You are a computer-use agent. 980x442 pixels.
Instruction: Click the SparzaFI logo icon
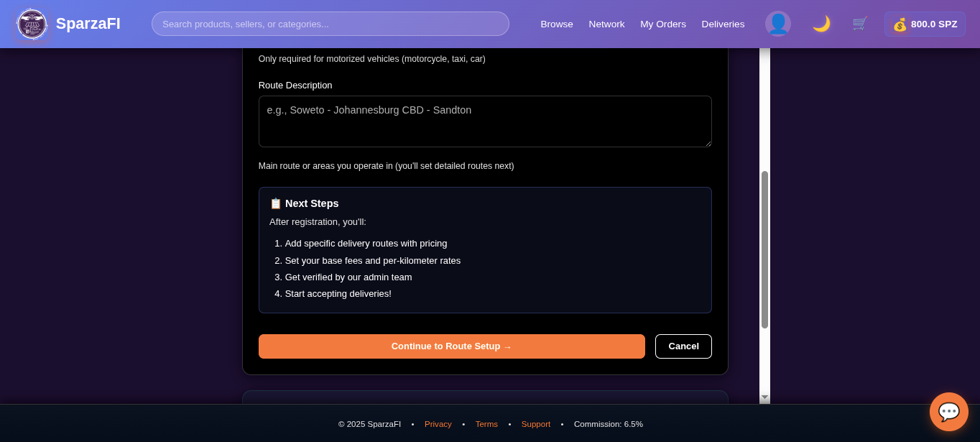pos(32,24)
